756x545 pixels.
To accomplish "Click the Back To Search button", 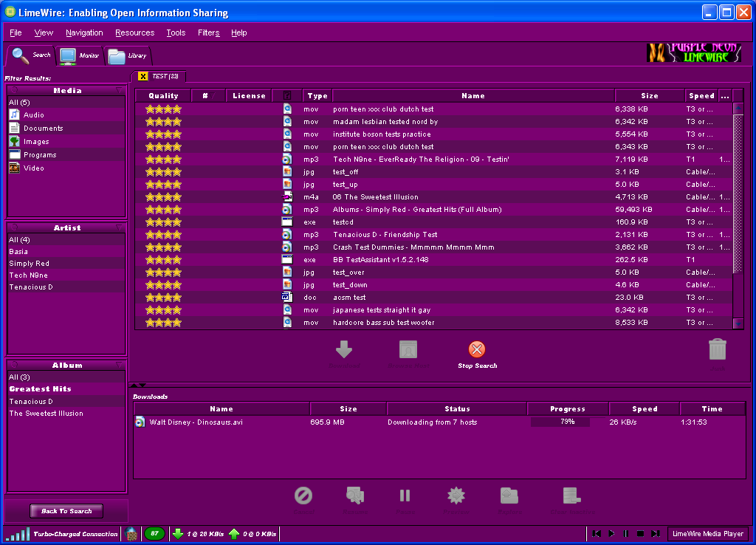I will (66, 511).
